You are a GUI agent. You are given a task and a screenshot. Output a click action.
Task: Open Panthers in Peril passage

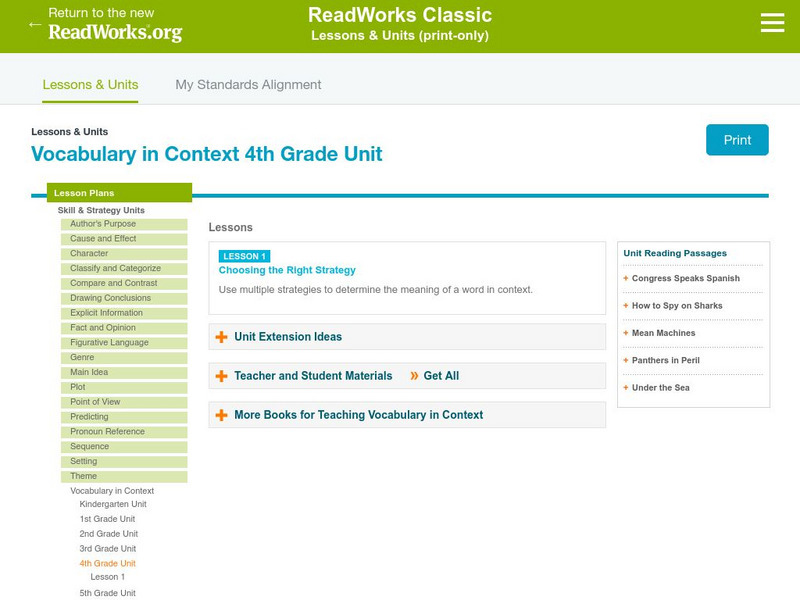pyautogui.click(x=666, y=360)
